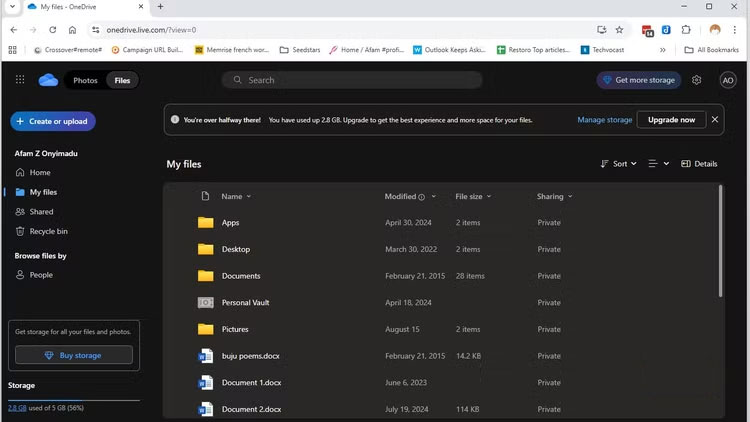
Task: Open the Personal Vault safe icon
Action: tap(205, 302)
